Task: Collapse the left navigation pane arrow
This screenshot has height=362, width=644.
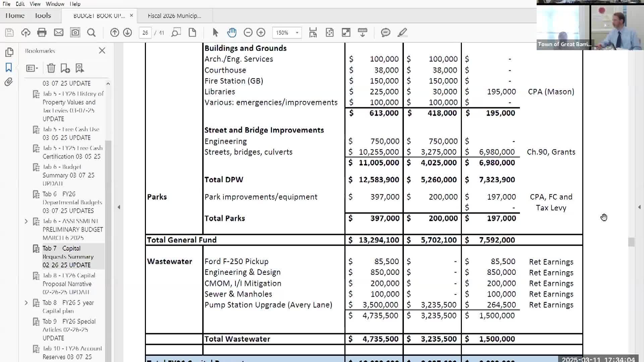Action: (x=119, y=207)
